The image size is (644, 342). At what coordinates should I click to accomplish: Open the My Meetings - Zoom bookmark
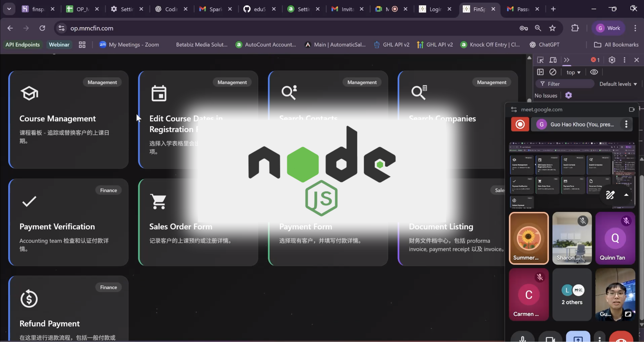coord(129,45)
